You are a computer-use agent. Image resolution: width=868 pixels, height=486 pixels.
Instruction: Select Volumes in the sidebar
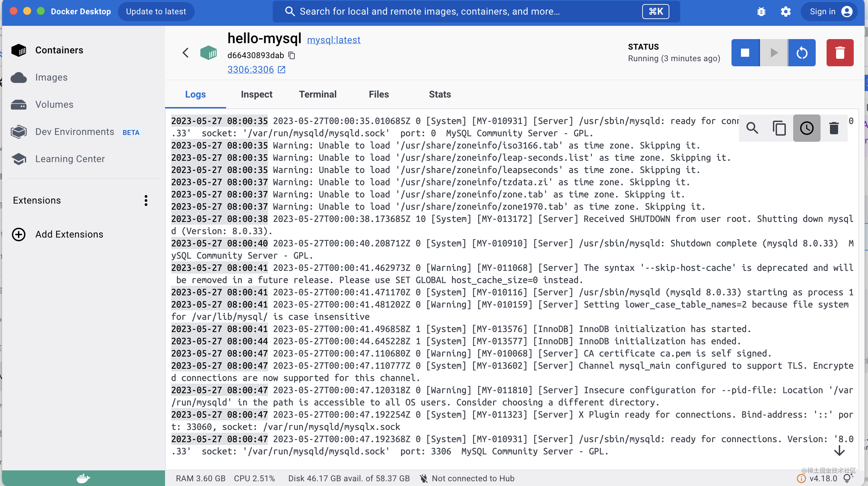(x=54, y=105)
